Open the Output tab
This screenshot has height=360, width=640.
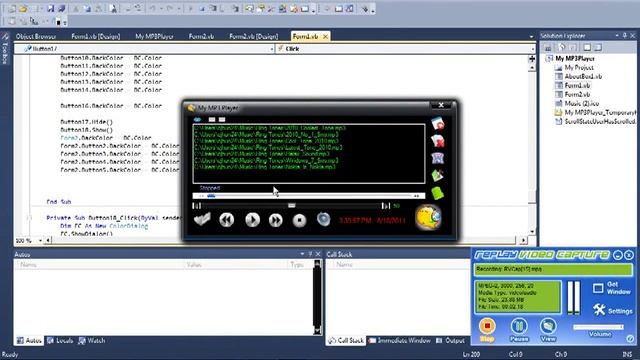(450, 340)
